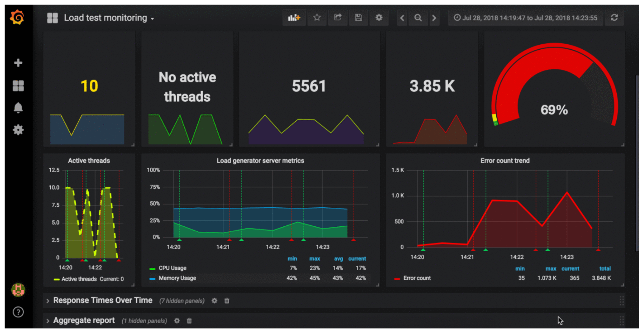This screenshot has height=333, width=644.
Task: Click the Grafana logo home icon
Action: click(17, 17)
